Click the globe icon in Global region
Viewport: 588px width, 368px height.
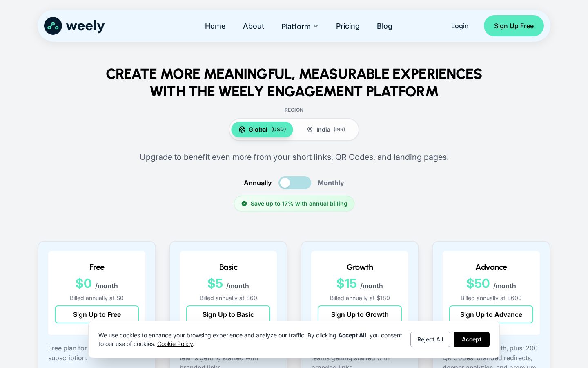click(242, 130)
